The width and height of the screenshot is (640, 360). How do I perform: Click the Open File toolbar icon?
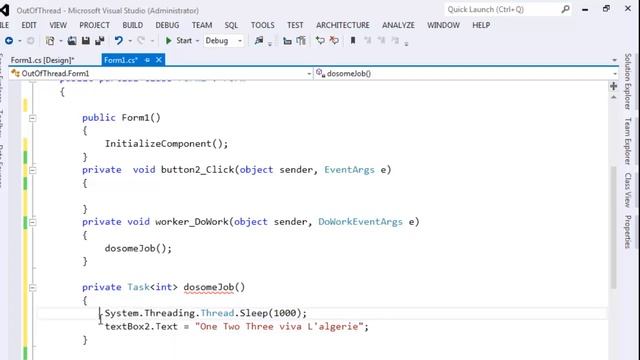pyautogui.click(x=72, y=40)
